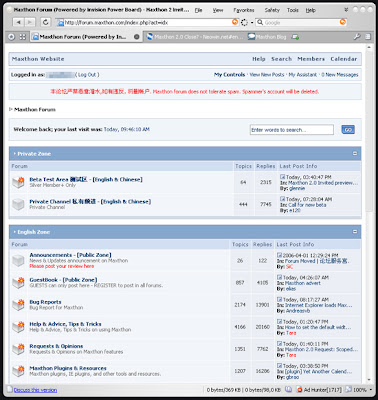Open the search engine dropdown arrow
The image size is (378, 400).
[x=252, y=23]
